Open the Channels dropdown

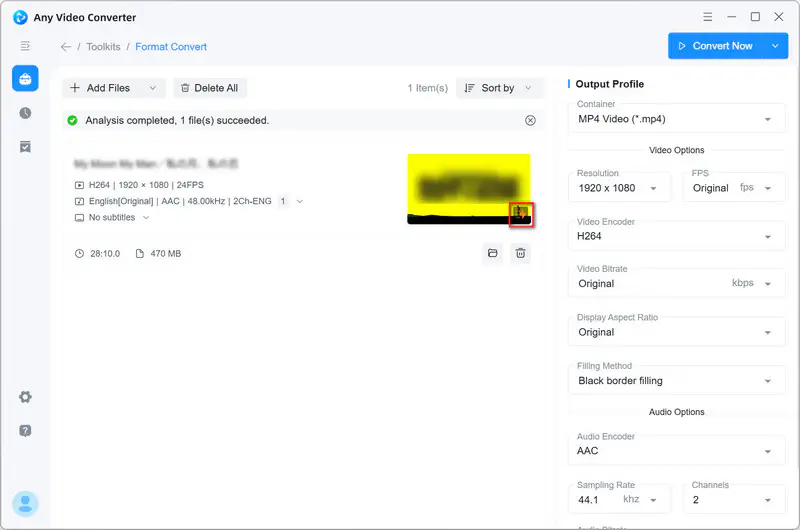click(x=734, y=499)
